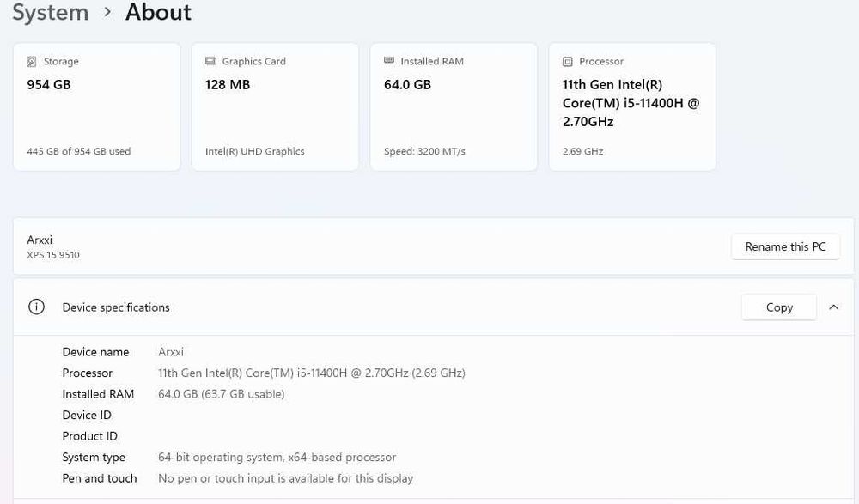Click the Storage drive icon
The width and height of the screenshot is (859, 504).
pos(32,62)
